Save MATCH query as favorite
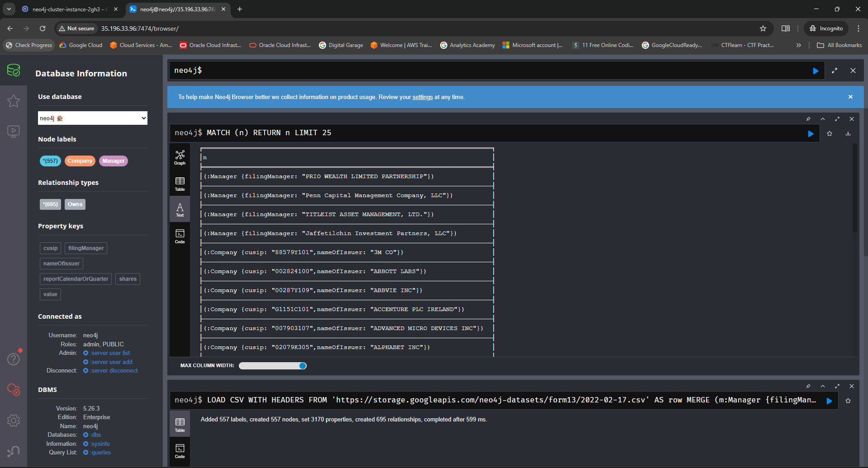This screenshot has height=468, width=868. click(x=830, y=133)
